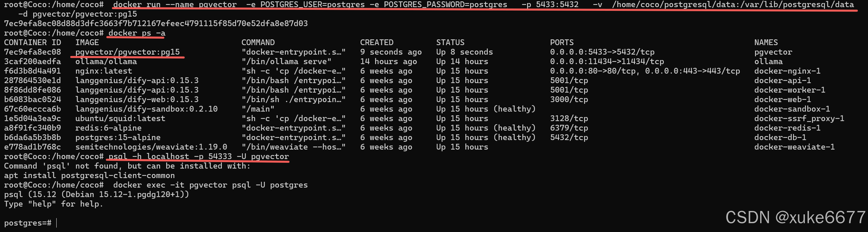Click the docker-redis-1 container name

tap(788, 128)
